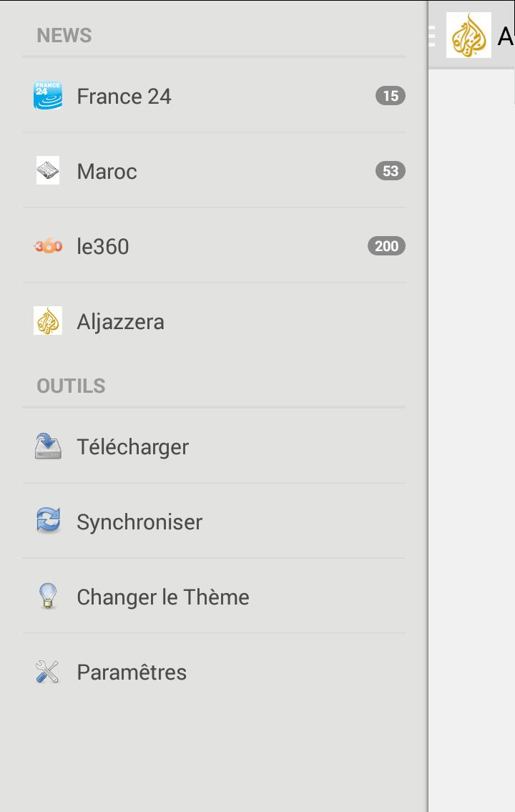The width and height of the screenshot is (515, 812).
Task: Click the 15 unread count badge
Action: click(x=390, y=96)
